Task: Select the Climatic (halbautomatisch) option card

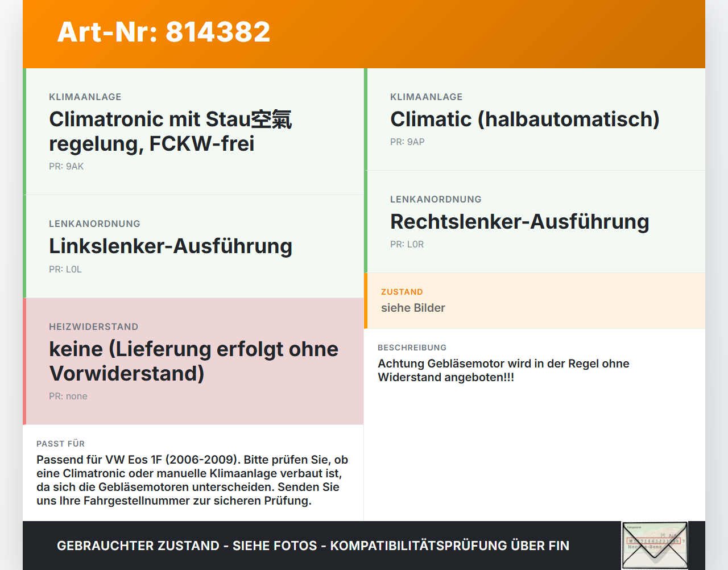Action: point(535,119)
